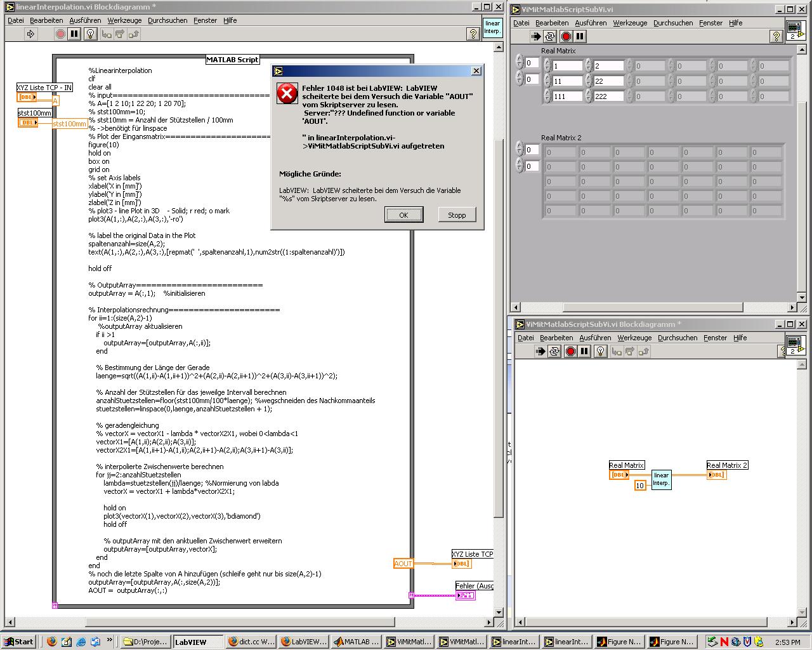Click the Fehler (Ausgang) error cluster terminal
This screenshot has width=812, height=650.
466,595
